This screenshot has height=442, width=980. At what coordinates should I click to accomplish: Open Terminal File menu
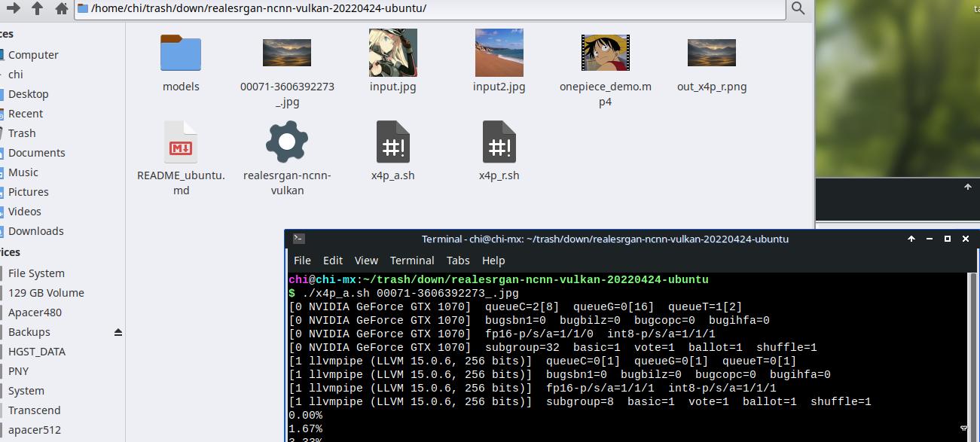(302, 261)
